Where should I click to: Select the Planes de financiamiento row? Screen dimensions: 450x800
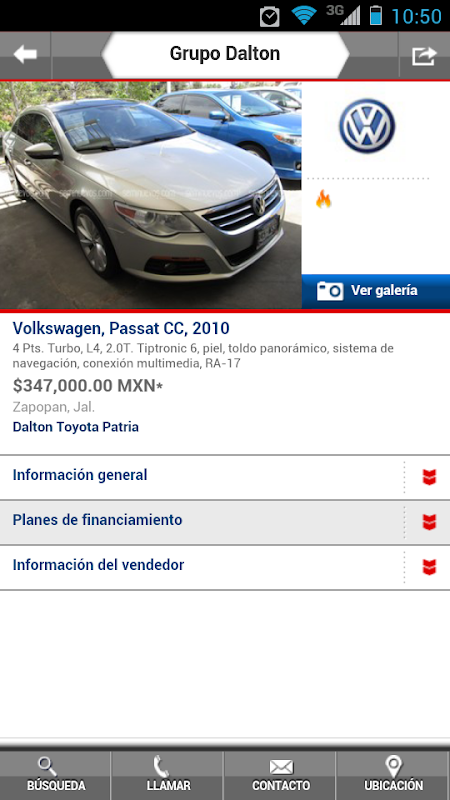[225, 522]
